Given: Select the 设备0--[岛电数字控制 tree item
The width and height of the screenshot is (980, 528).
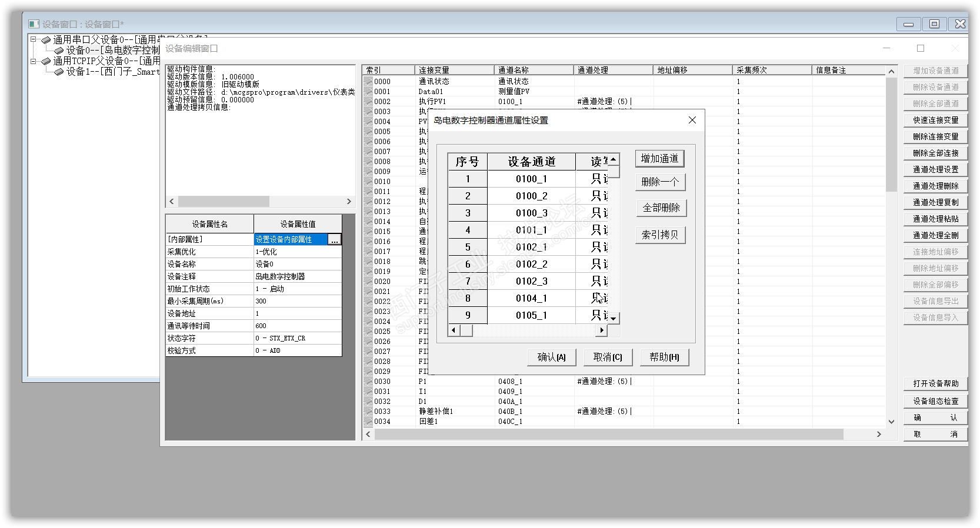Looking at the screenshot, I should [112, 51].
